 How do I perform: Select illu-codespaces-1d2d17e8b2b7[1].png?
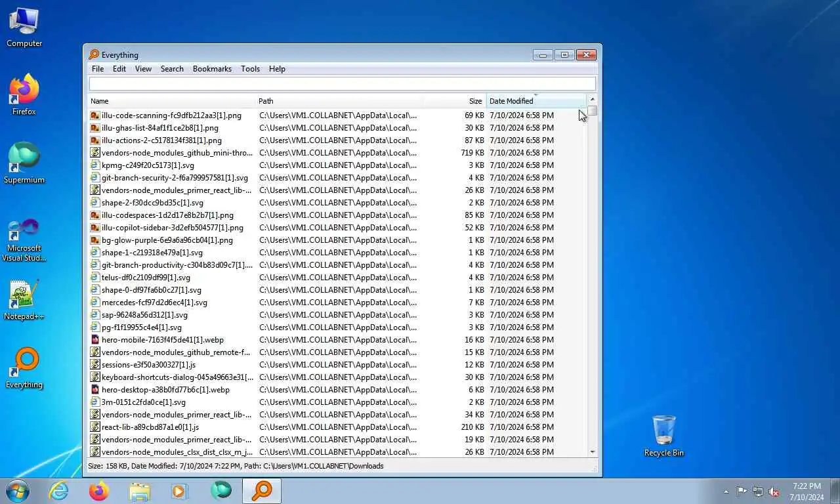coord(167,215)
